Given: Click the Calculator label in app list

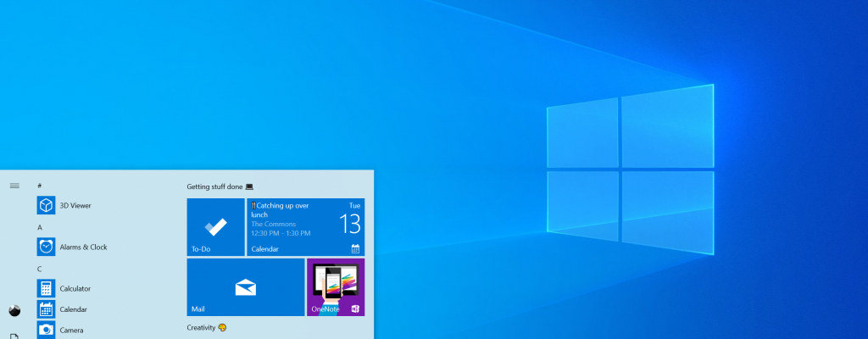Looking at the screenshot, I should 75,289.
